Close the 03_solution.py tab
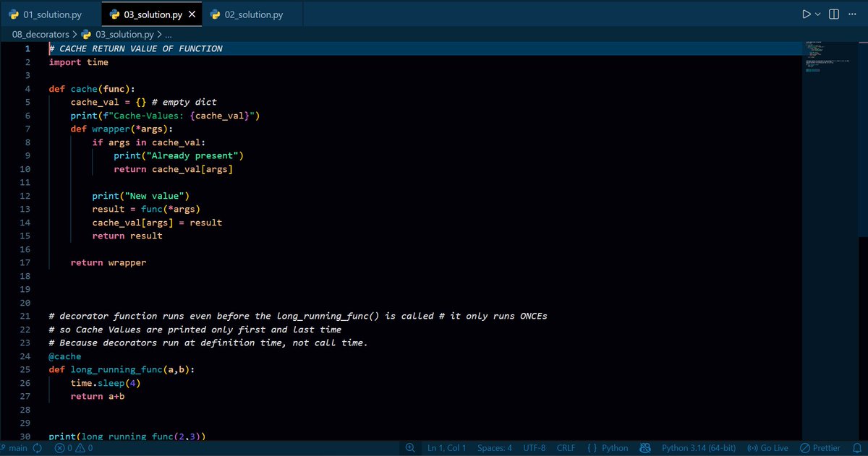The height and width of the screenshot is (456, 868). coord(192,14)
